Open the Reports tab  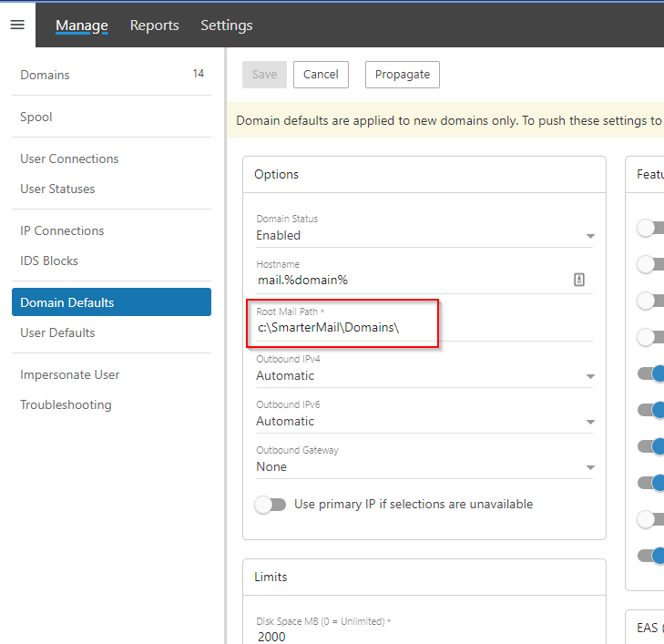[x=154, y=26]
